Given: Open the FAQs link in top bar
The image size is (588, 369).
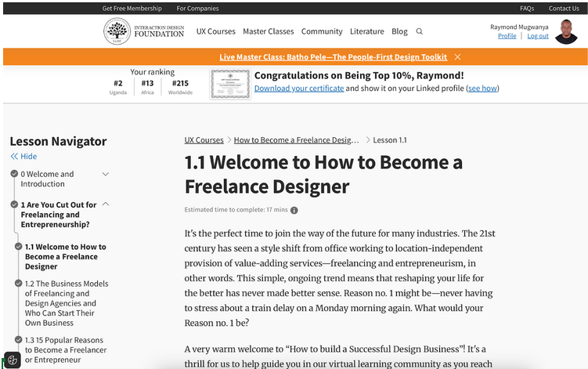Looking at the screenshot, I should [x=527, y=9].
